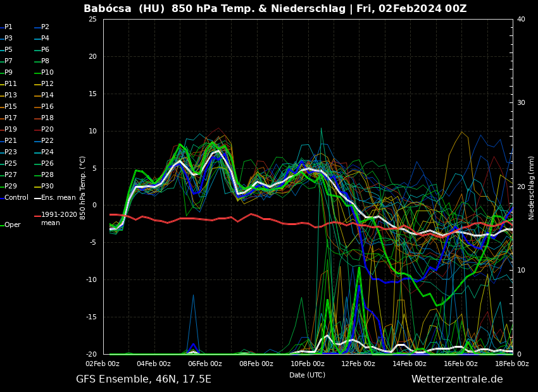Click the 06Feb 00z axis label
The image size is (538, 392).
click(205, 364)
